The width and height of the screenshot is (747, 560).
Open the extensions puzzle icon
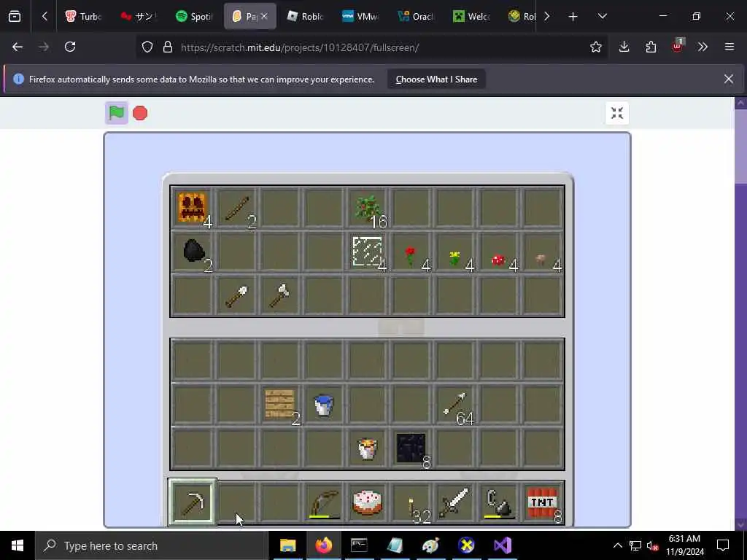(x=651, y=47)
